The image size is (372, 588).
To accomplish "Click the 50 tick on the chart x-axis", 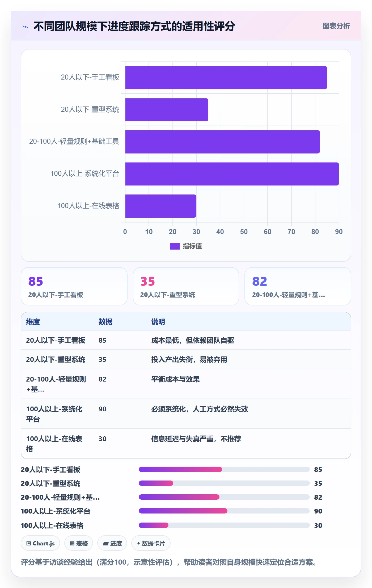I will (x=244, y=232).
